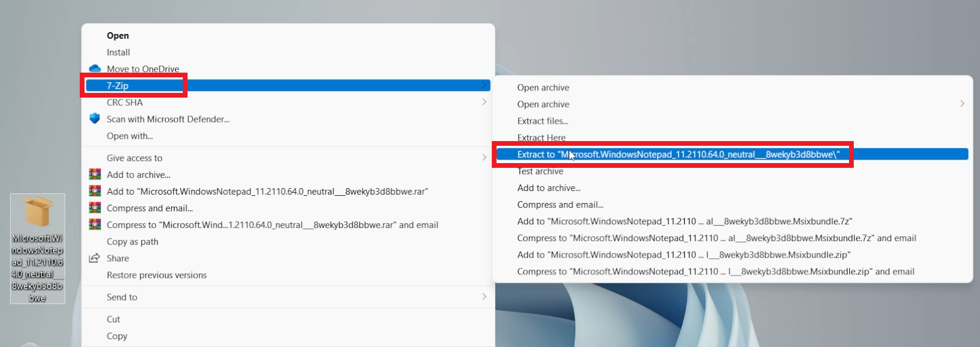Click the OneDrive cloud icon
The height and width of the screenshot is (347, 980).
[95, 68]
